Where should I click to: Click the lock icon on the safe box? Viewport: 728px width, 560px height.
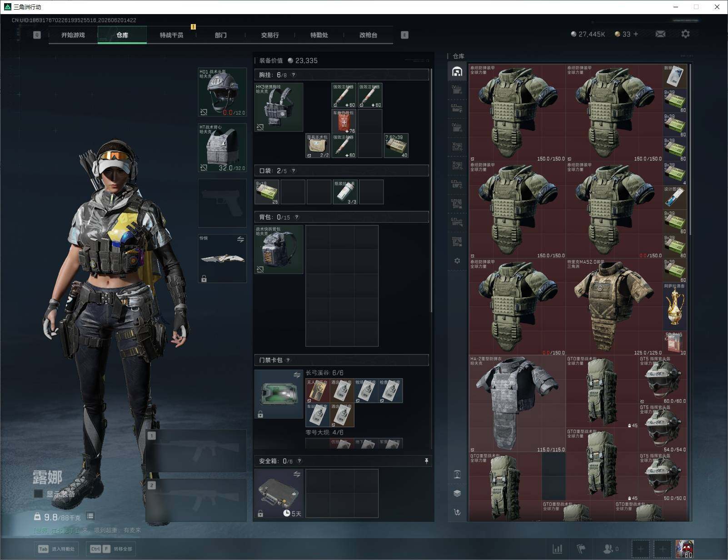coord(260,514)
